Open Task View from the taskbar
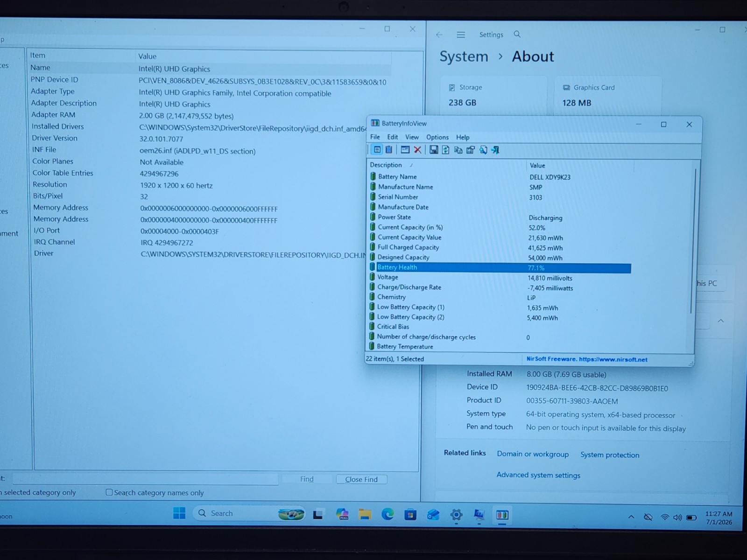The width and height of the screenshot is (747, 560). 318,514
